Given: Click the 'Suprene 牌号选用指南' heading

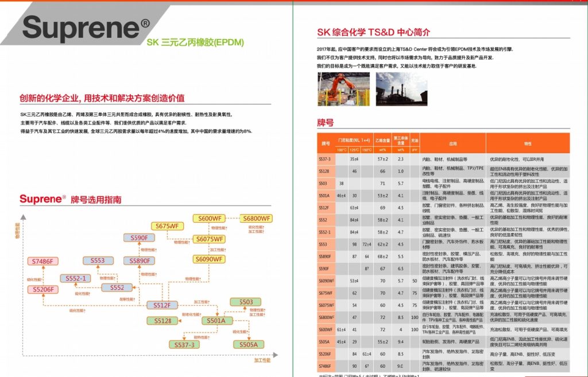Looking at the screenshot, I should [71, 199].
